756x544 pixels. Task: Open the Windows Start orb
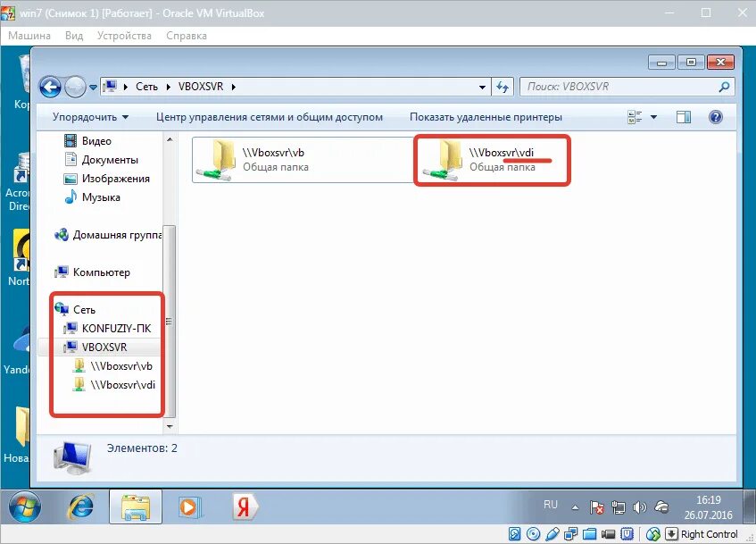[24, 506]
